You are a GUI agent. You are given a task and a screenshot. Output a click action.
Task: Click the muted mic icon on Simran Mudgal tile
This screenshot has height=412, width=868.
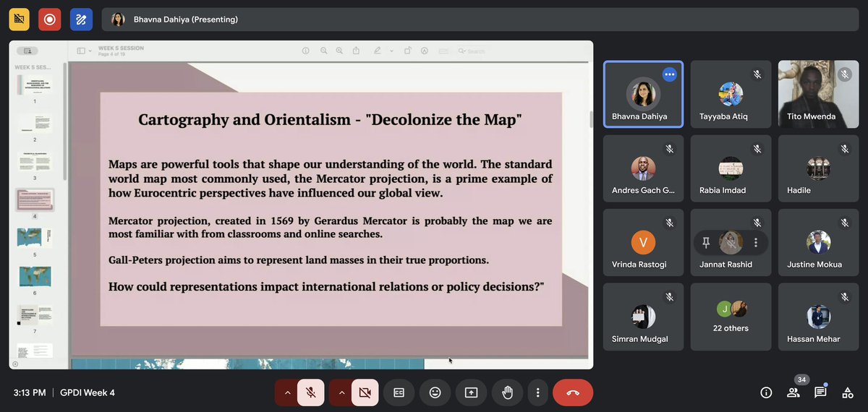(x=670, y=297)
